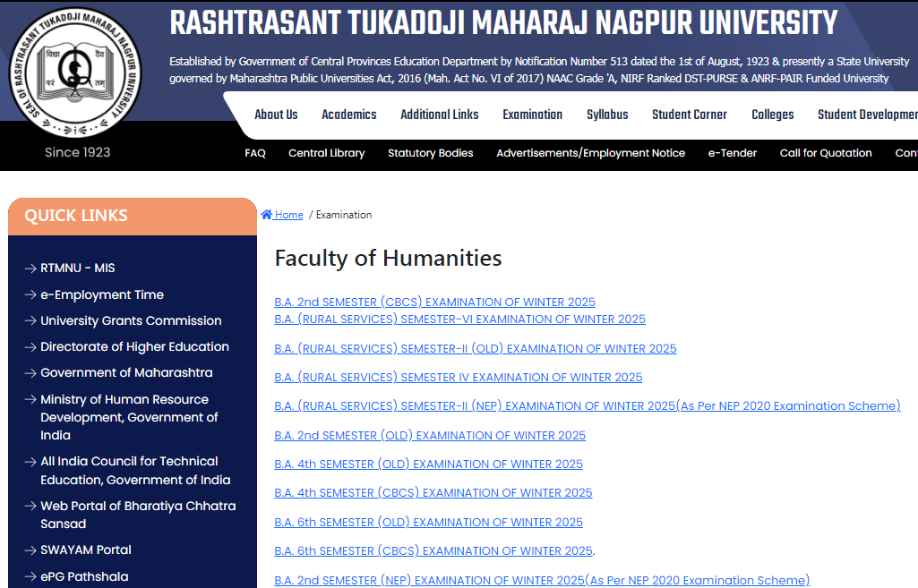Open the Student Corner menu
Screen dimensions: 918x588
(x=690, y=114)
